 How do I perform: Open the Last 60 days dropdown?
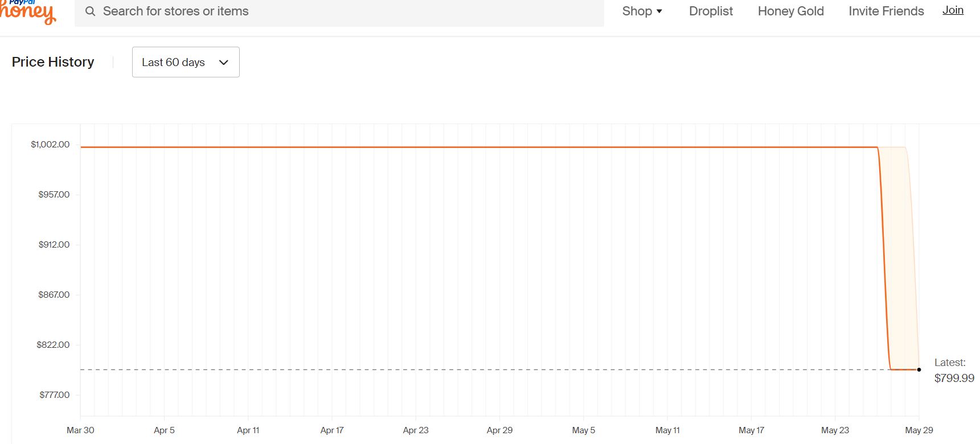pyautogui.click(x=186, y=62)
